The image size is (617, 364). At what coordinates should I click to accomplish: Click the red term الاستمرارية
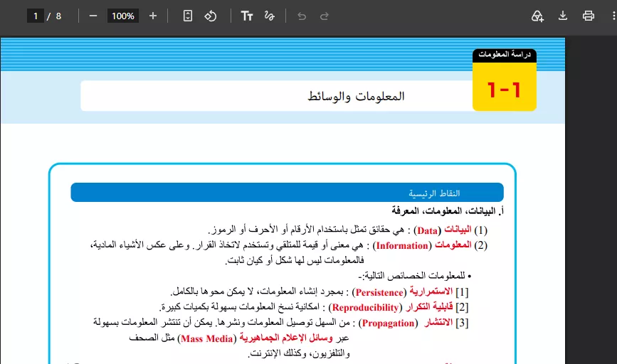coord(431,291)
